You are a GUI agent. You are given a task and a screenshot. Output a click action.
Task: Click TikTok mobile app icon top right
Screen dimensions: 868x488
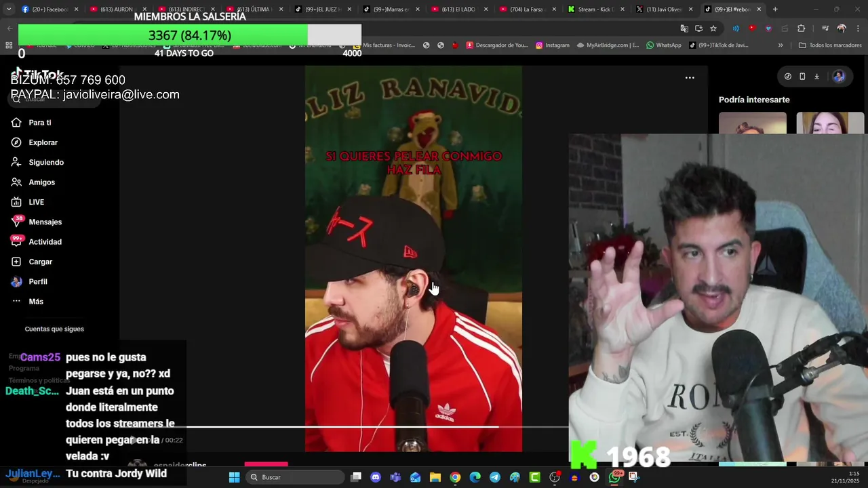(x=802, y=77)
